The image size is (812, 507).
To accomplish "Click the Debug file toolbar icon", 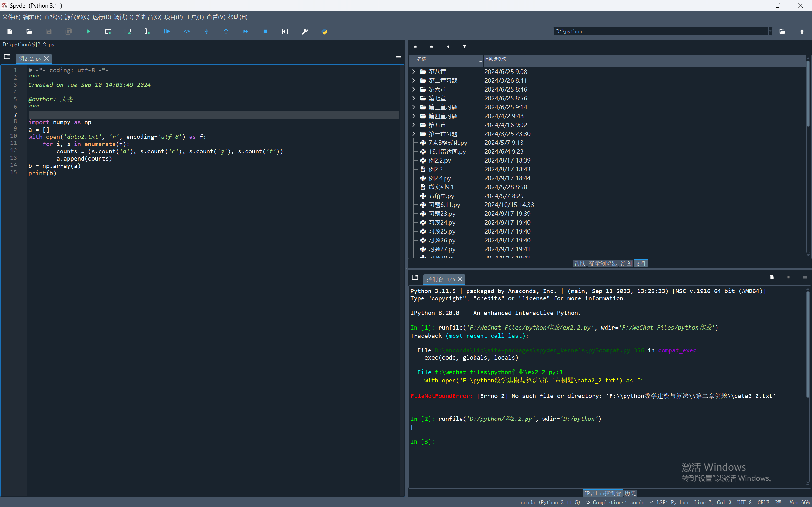I will point(167,31).
